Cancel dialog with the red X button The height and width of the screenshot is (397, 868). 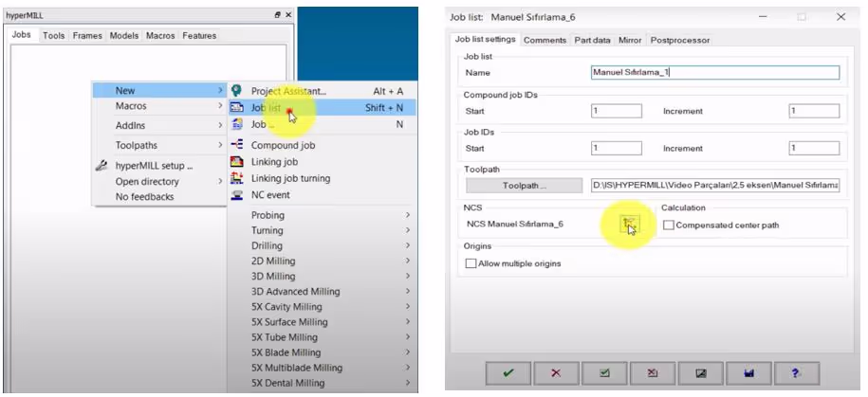[x=556, y=373]
